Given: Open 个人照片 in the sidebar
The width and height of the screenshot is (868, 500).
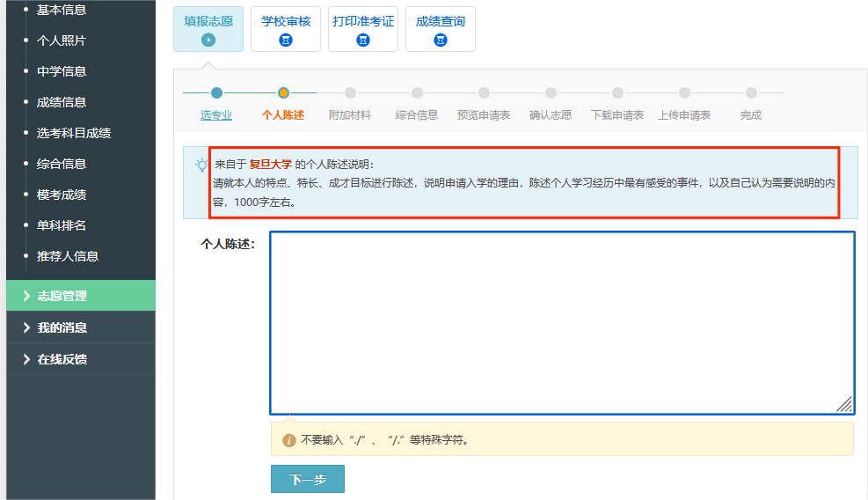Looking at the screenshot, I should click(x=62, y=40).
